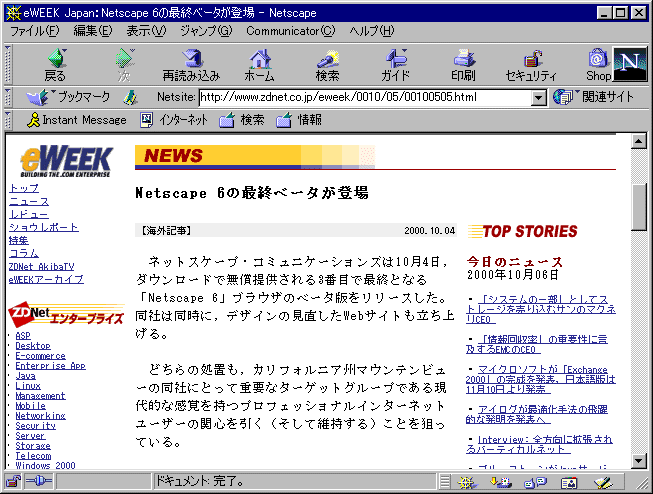Open the Interview top story link
This screenshot has height=494, width=653.
[540, 444]
